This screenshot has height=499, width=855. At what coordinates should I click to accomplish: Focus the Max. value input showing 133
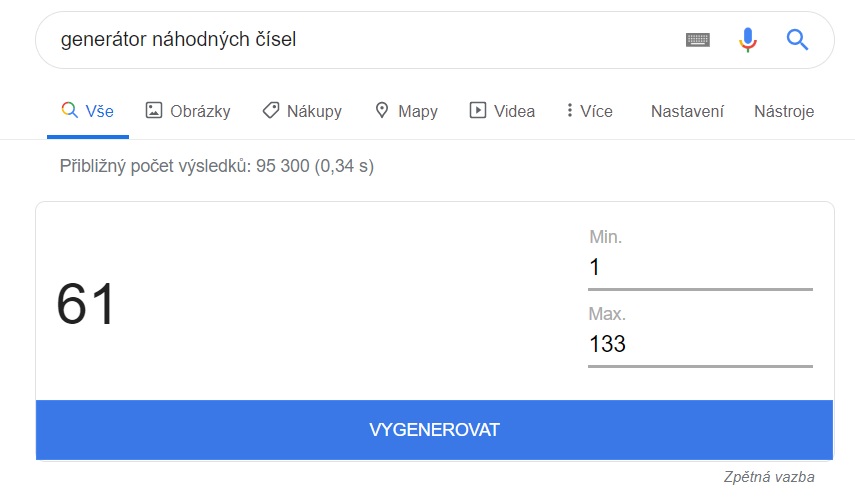700,345
